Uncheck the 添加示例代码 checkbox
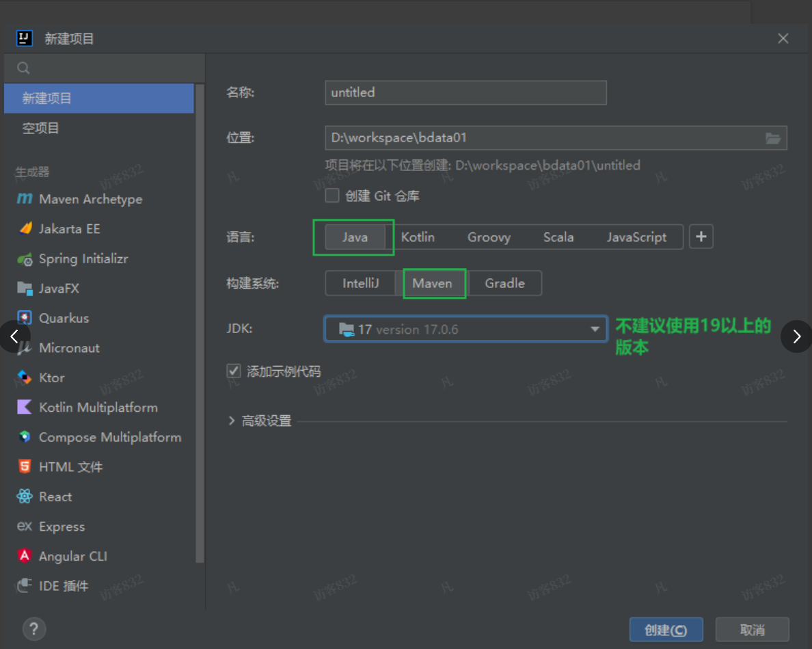Image resolution: width=812 pixels, height=649 pixels. pos(234,371)
